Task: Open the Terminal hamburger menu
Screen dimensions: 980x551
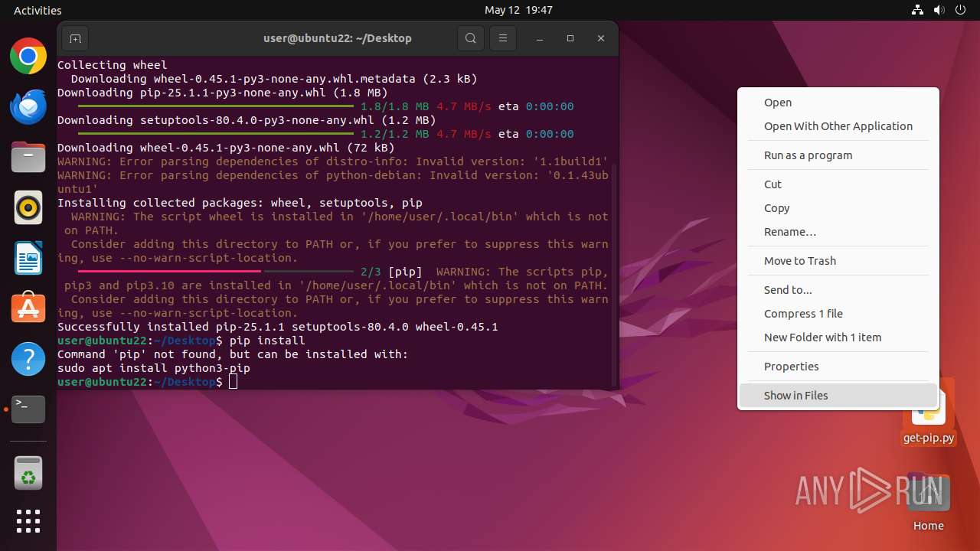Action: [502, 38]
